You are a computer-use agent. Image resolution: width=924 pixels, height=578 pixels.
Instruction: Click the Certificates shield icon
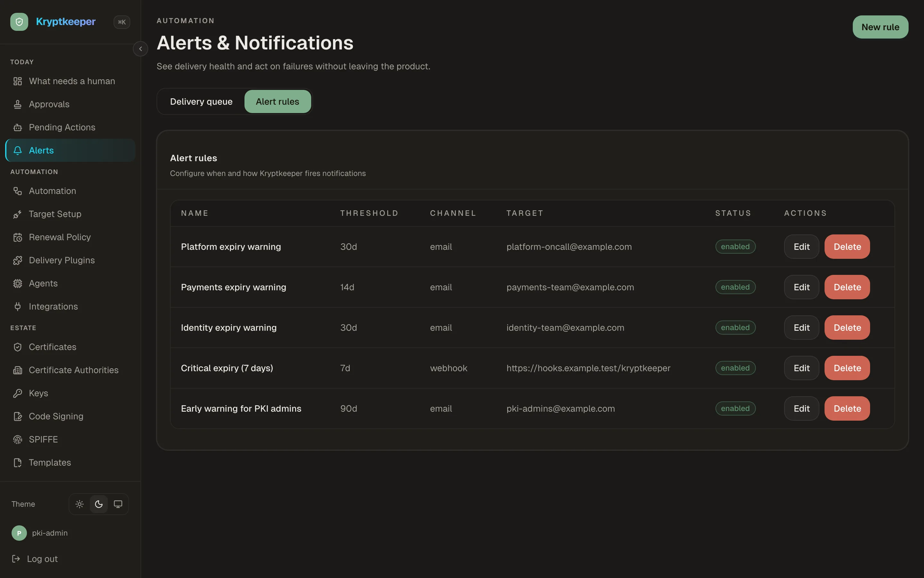pos(18,347)
